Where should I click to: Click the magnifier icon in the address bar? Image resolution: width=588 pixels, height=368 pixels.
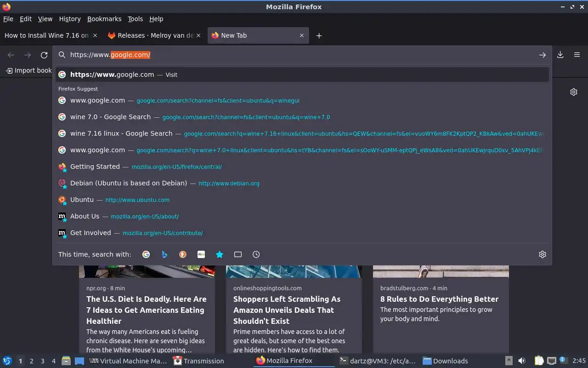click(x=62, y=55)
